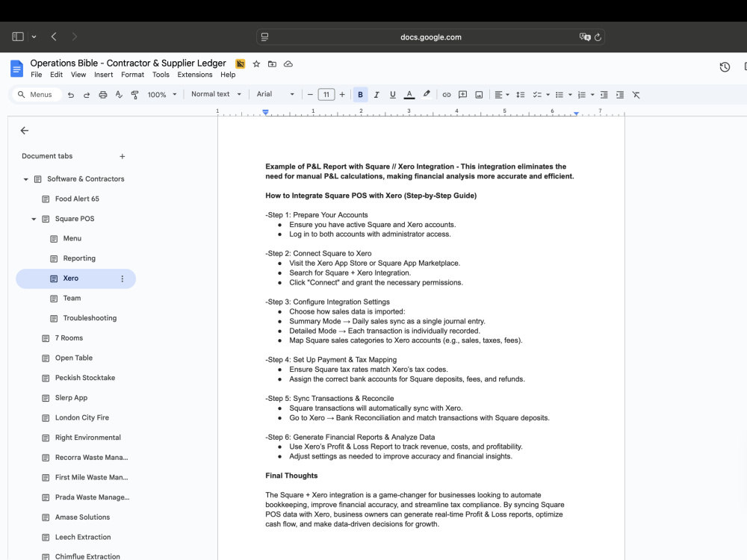The image size is (747, 560).
Task: Click the font size field showing 11
Action: tap(326, 95)
